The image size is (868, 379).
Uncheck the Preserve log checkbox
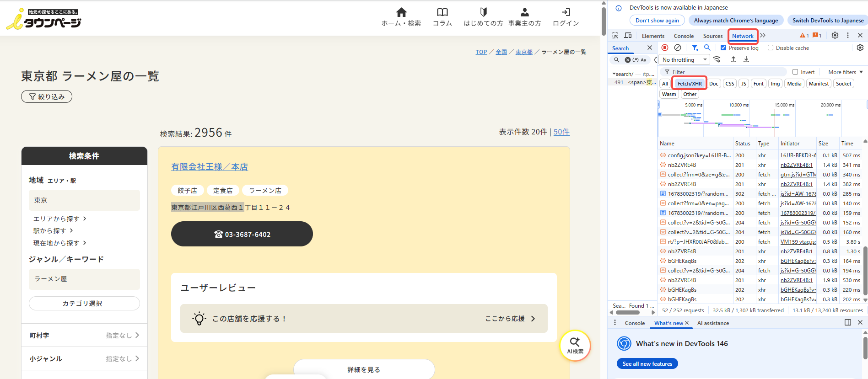coord(723,48)
